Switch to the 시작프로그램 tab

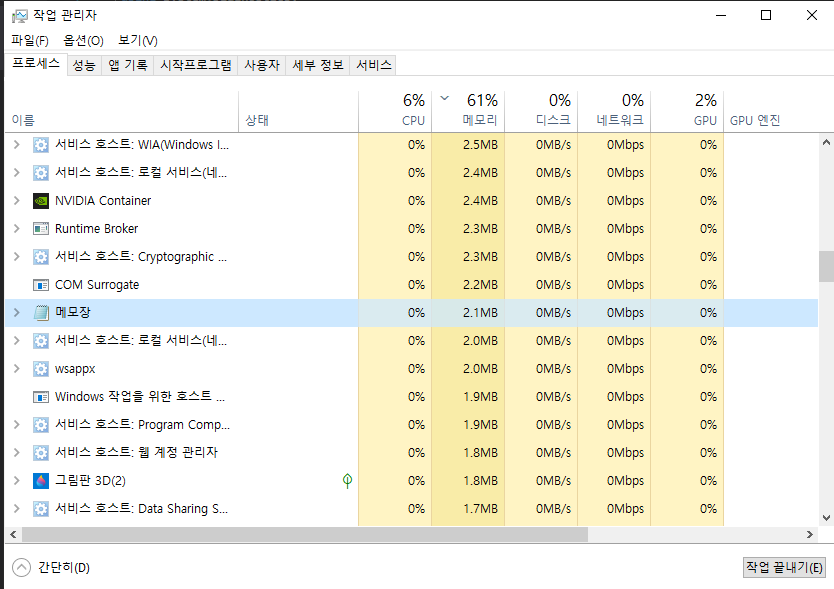196,65
